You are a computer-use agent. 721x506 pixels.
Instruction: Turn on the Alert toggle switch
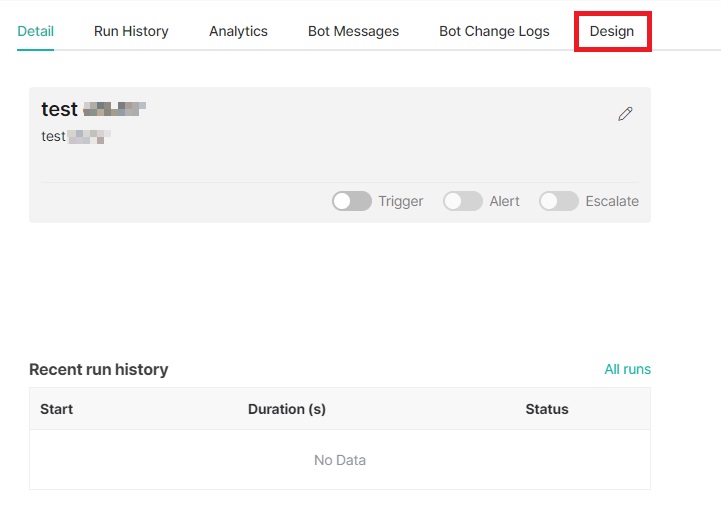(462, 201)
